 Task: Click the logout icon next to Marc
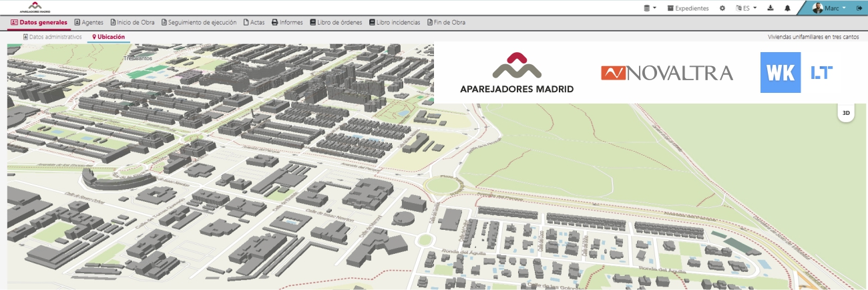[x=859, y=8]
